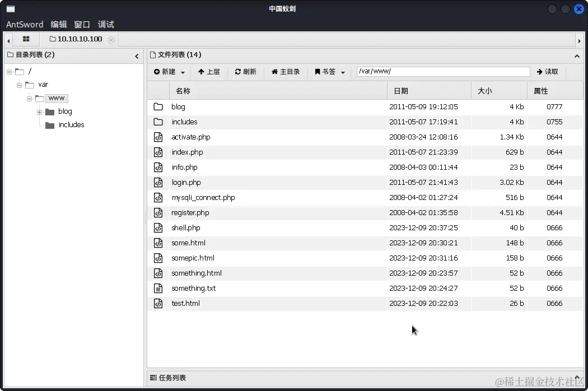Open the 新建 dropdown
Screen dimensions: 588x391
170,72
